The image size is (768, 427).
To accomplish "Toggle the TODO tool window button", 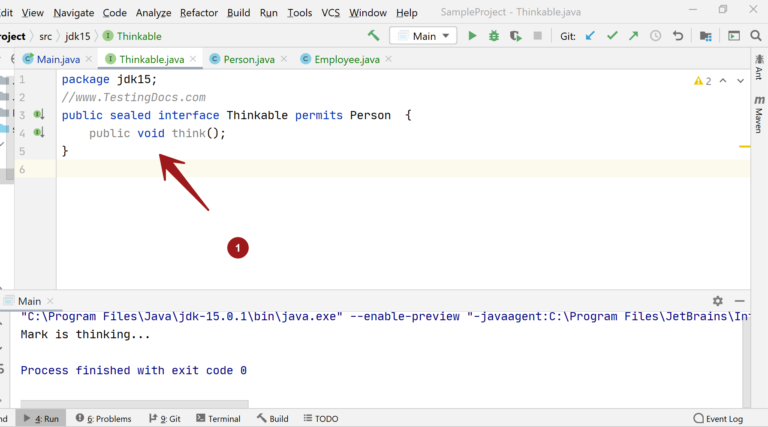I will [321, 418].
